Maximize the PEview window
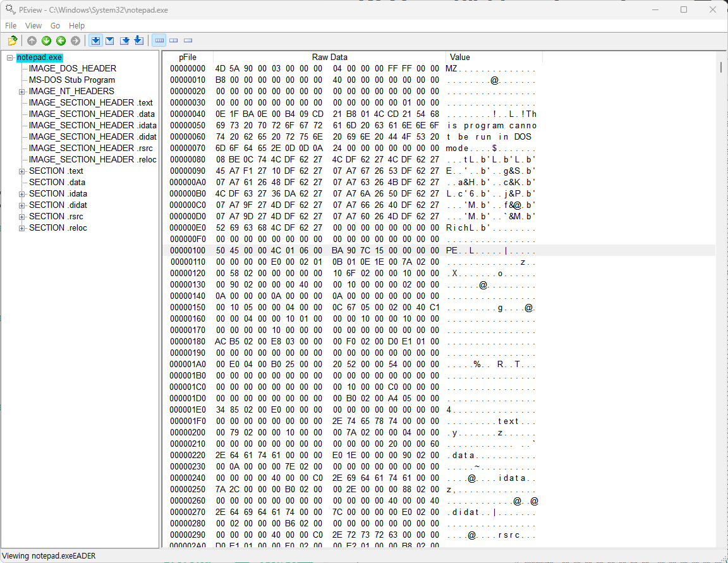 pyautogui.click(x=684, y=9)
